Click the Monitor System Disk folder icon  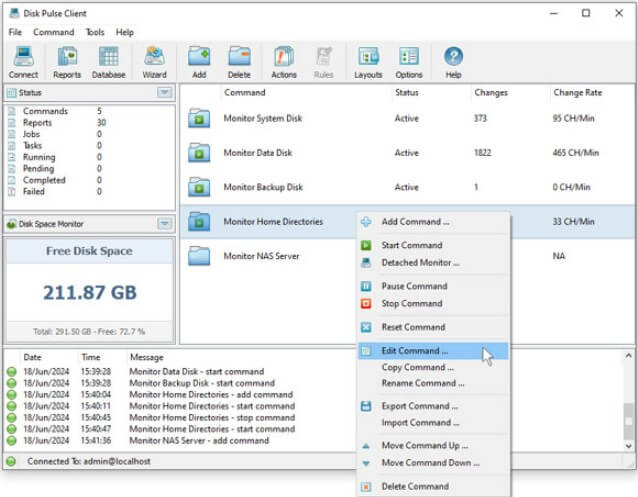(199, 118)
